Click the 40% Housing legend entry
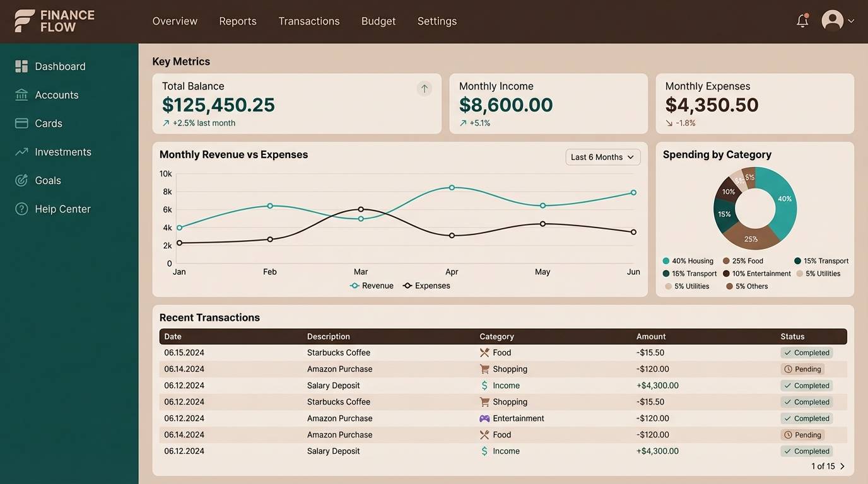Image resolution: width=868 pixels, height=484 pixels. 687,260
